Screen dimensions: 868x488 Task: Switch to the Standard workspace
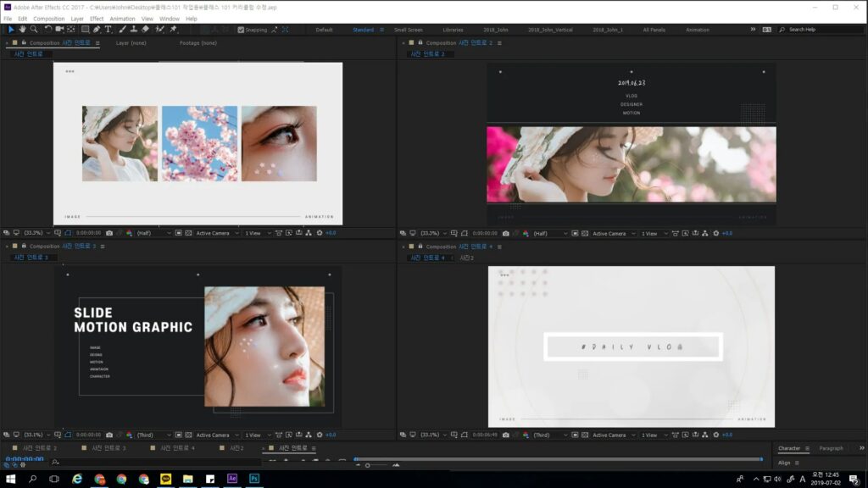pyautogui.click(x=364, y=29)
